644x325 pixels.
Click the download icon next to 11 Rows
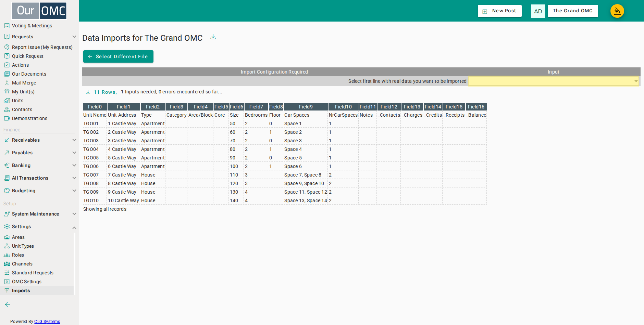[88, 92]
